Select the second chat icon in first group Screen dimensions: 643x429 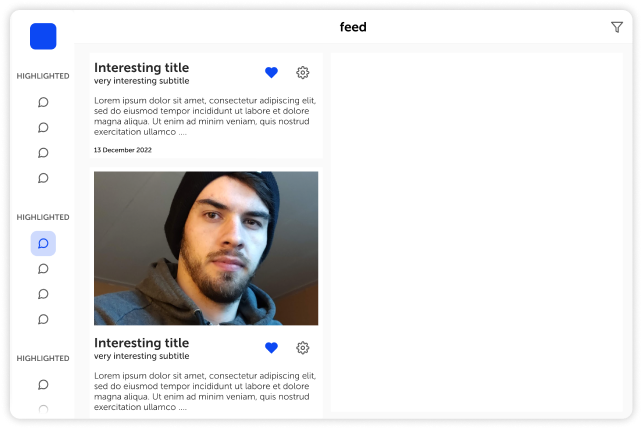coord(43,128)
